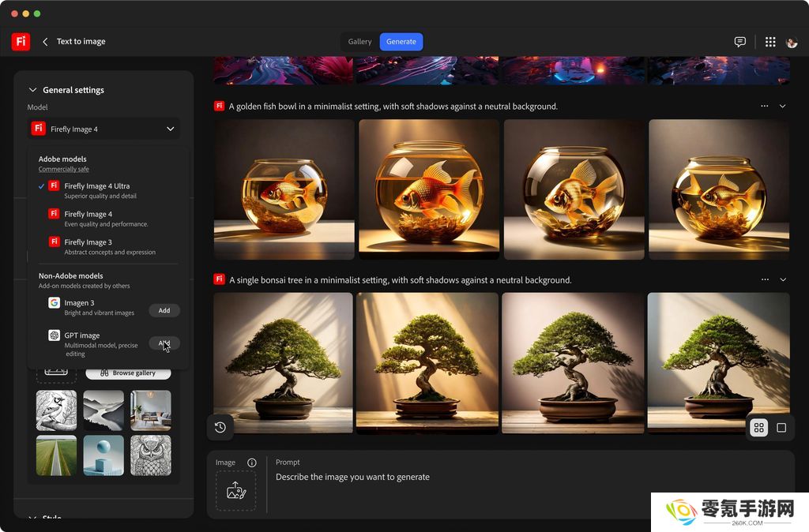Click the Adobe models heading
The width and height of the screenshot is (809, 532).
(x=62, y=159)
